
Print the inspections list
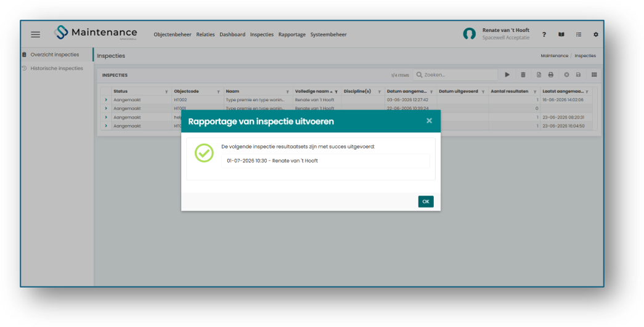(x=551, y=75)
